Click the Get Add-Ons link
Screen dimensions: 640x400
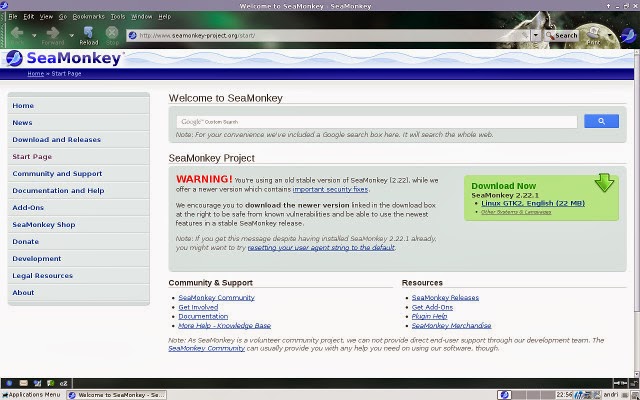click(432, 307)
